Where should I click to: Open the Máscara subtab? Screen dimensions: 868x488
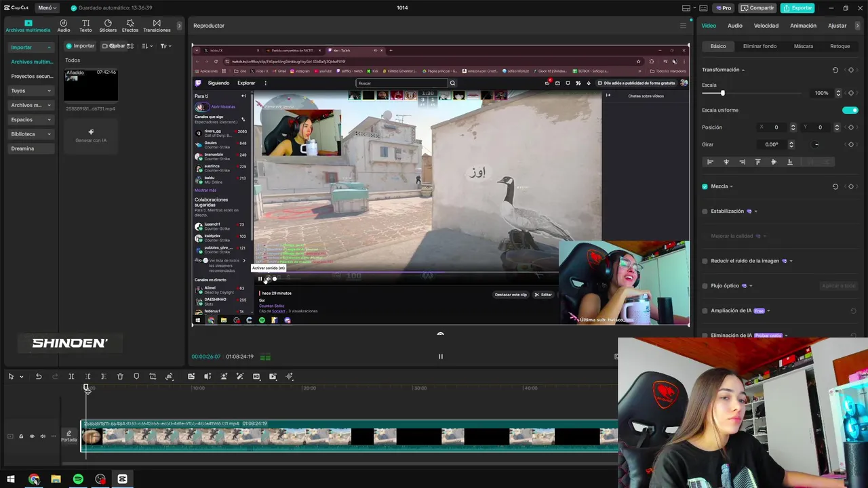[x=804, y=46]
